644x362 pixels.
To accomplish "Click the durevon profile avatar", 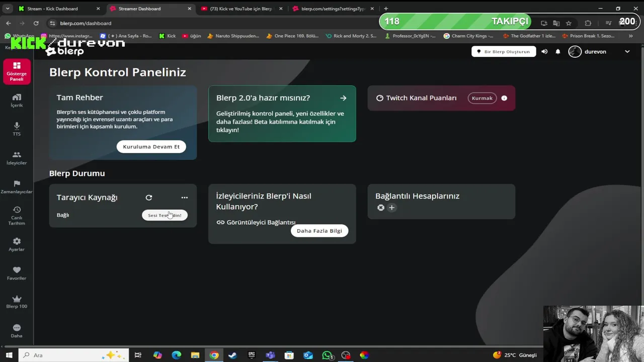I will pyautogui.click(x=575, y=51).
